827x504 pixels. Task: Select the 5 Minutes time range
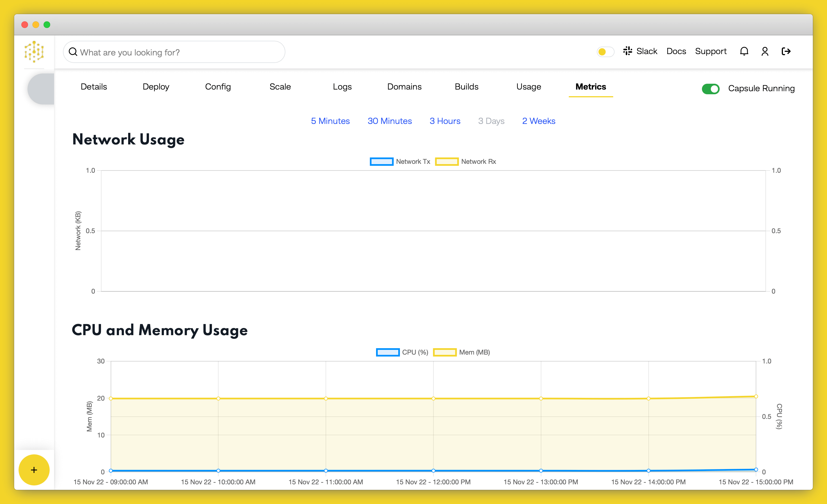[x=330, y=121]
